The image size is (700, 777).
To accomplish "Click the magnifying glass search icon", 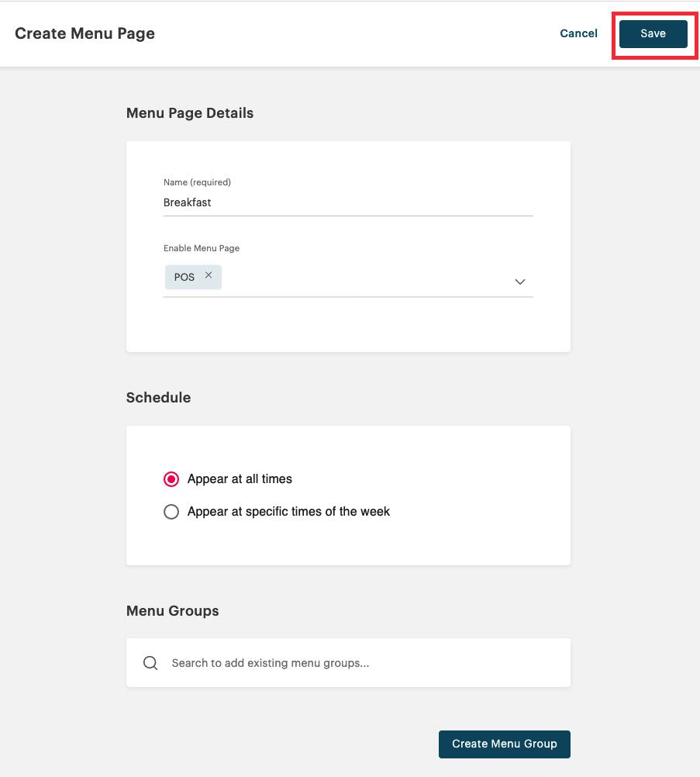I will point(150,662).
